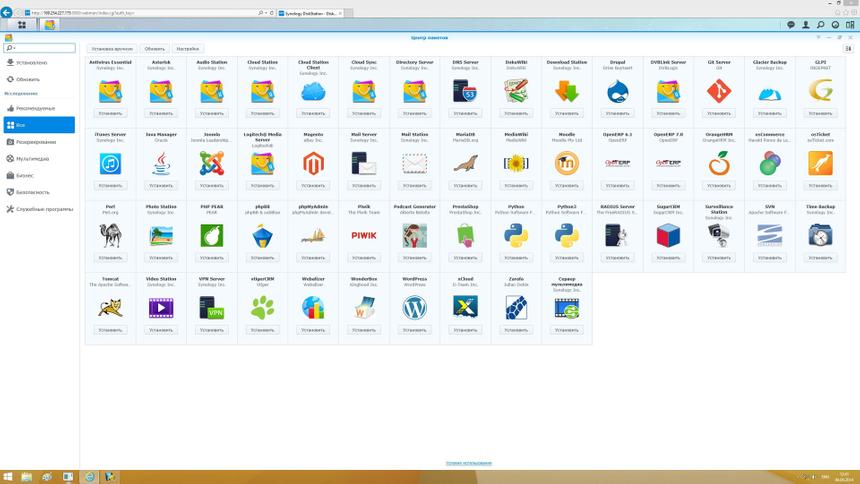The width and height of the screenshot is (860, 484).
Task: Open the Рекомендуемые category
Action: [x=39, y=109]
